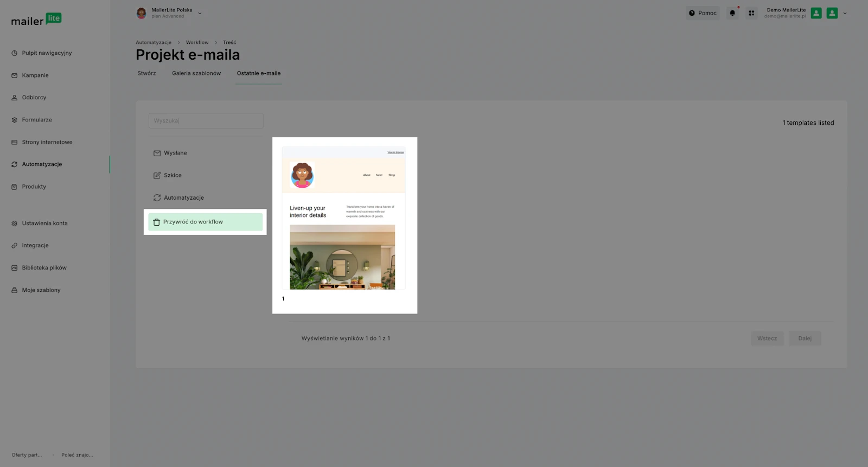Go to Kampanie in the sidebar
This screenshot has height=467, width=868.
35,75
